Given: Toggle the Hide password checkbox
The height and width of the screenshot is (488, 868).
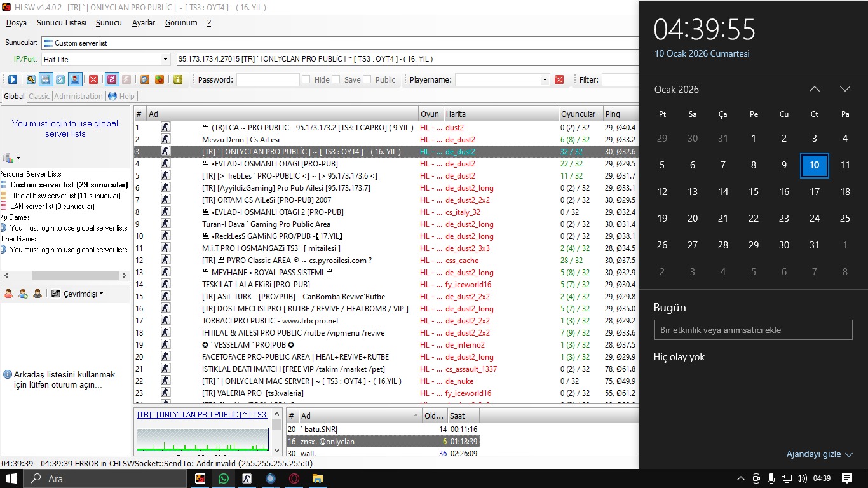Looking at the screenshot, I should point(306,79).
